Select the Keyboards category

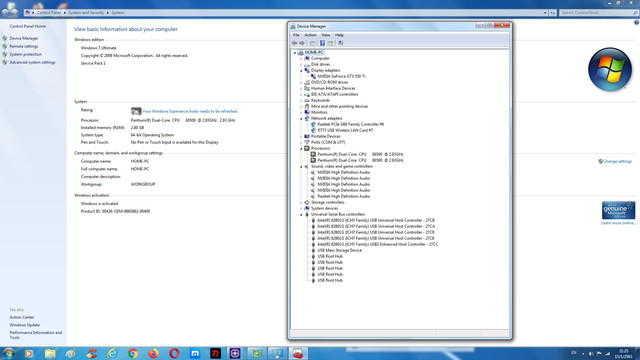tap(320, 100)
